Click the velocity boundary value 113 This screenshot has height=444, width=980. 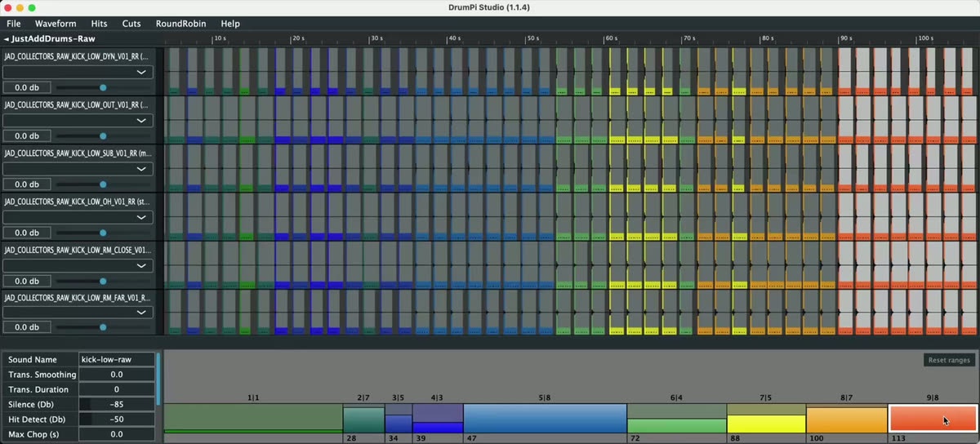click(898, 438)
